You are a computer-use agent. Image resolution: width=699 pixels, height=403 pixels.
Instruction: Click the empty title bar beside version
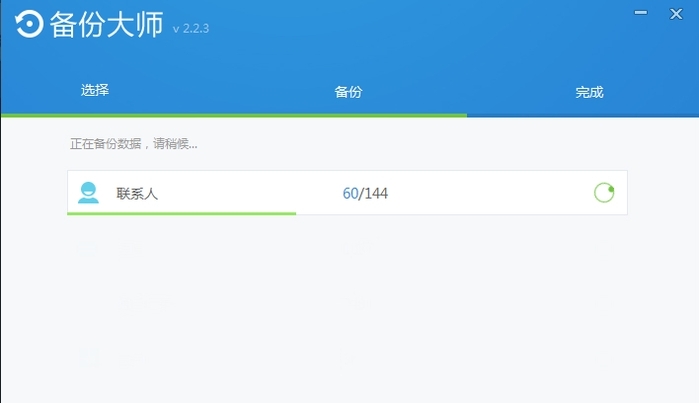tap(400, 28)
